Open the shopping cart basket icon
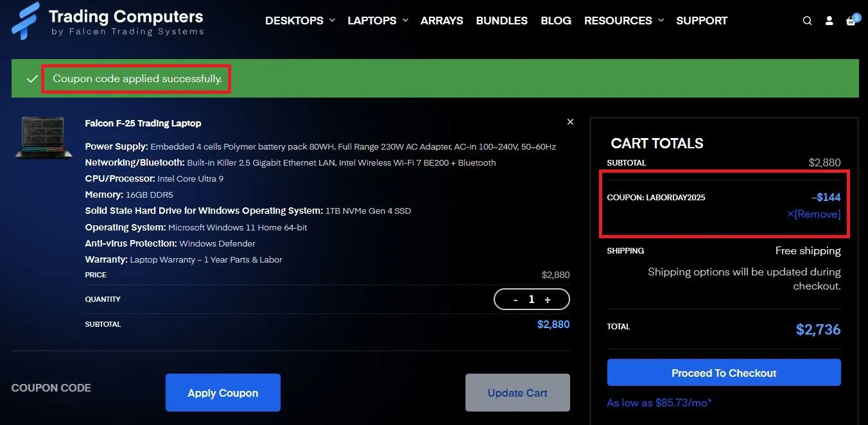This screenshot has height=425, width=868. (x=851, y=21)
